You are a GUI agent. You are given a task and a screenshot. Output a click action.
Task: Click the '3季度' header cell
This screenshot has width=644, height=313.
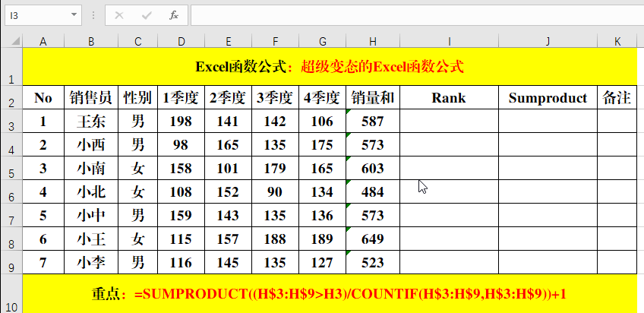coord(276,97)
